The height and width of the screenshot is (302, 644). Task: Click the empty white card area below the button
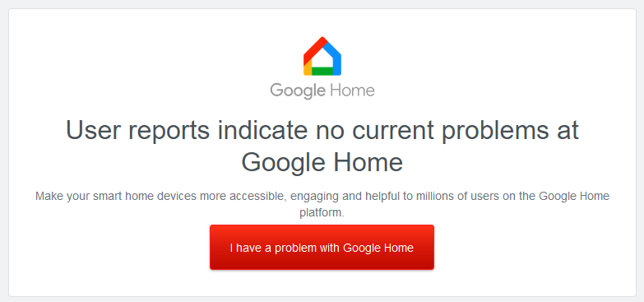(x=322, y=284)
